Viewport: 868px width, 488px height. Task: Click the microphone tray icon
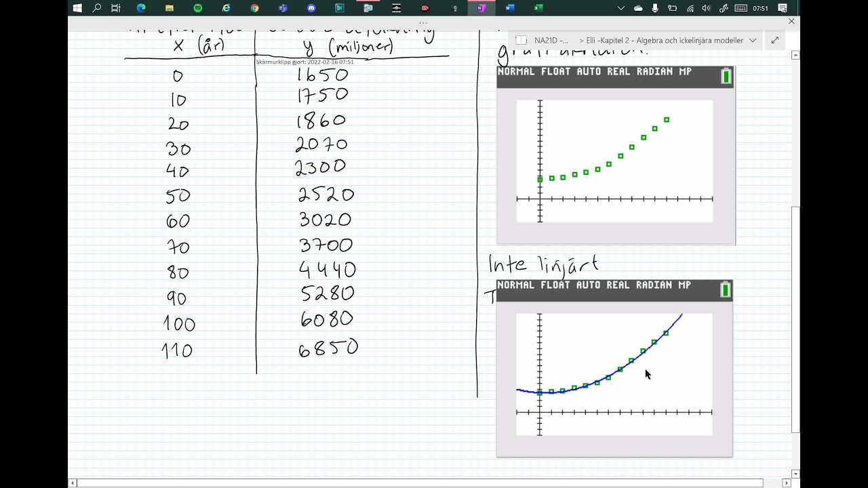click(x=655, y=8)
